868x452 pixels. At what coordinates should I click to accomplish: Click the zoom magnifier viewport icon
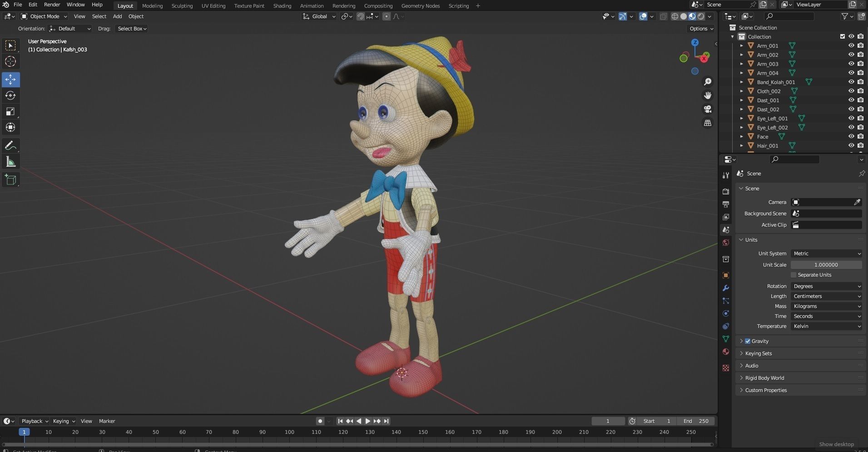click(708, 82)
